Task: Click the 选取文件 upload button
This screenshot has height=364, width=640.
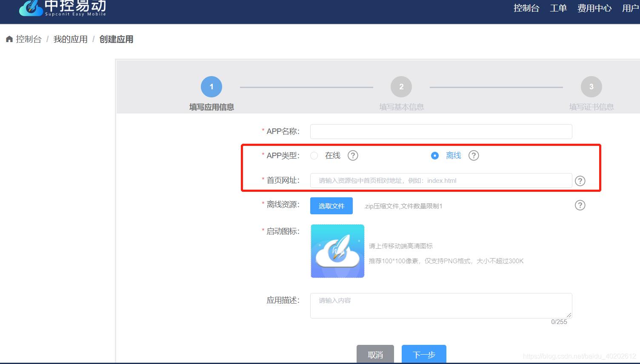Action: coord(331,205)
